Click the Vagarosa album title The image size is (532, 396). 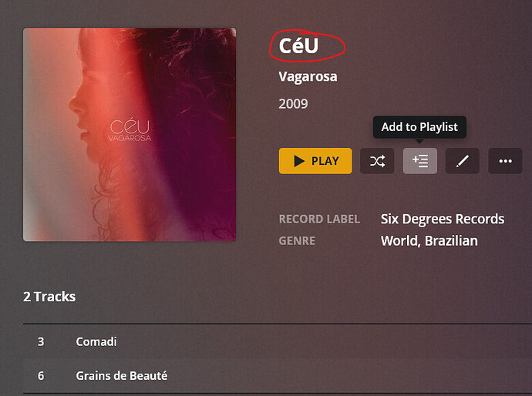coord(308,76)
